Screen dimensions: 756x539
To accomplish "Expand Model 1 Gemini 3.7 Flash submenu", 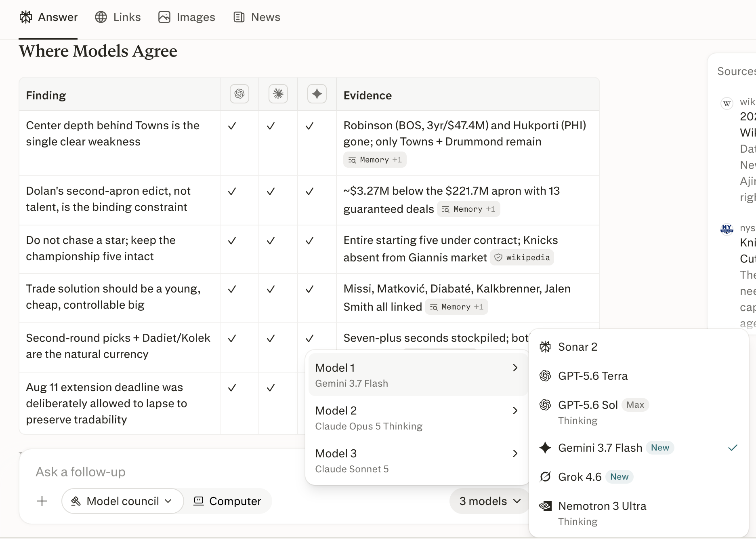I will point(418,375).
